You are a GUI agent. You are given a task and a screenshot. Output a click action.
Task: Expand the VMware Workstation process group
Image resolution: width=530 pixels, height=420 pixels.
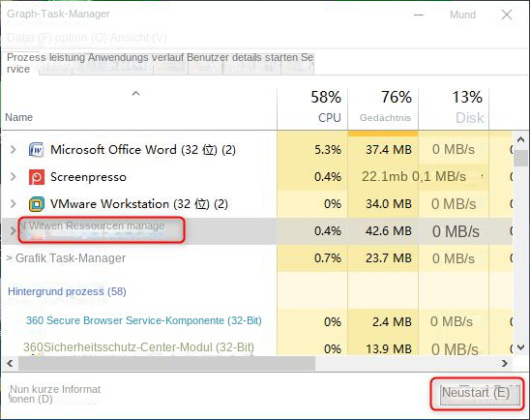tap(14, 203)
